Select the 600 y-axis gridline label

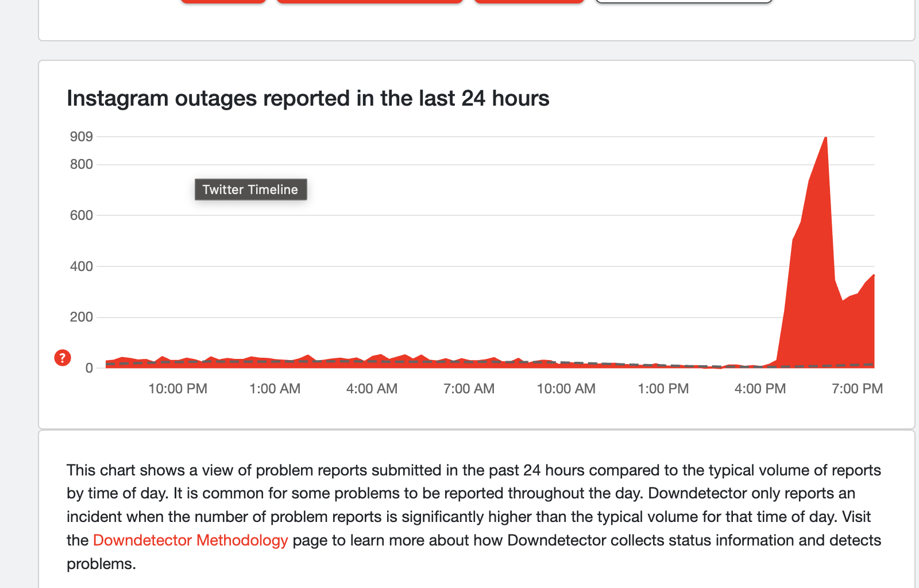tap(81, 215)
